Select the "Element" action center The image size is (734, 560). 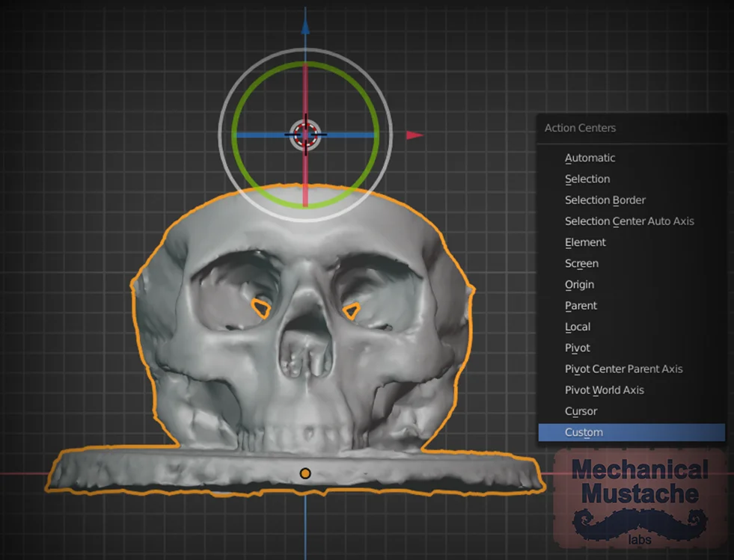click(x=585, y=242)
